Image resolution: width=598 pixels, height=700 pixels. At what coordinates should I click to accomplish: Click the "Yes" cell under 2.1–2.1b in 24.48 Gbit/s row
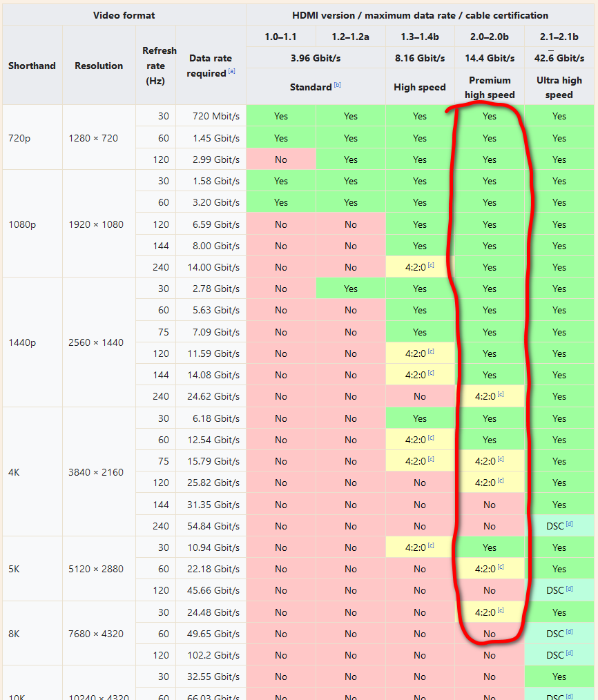point(559,612)
